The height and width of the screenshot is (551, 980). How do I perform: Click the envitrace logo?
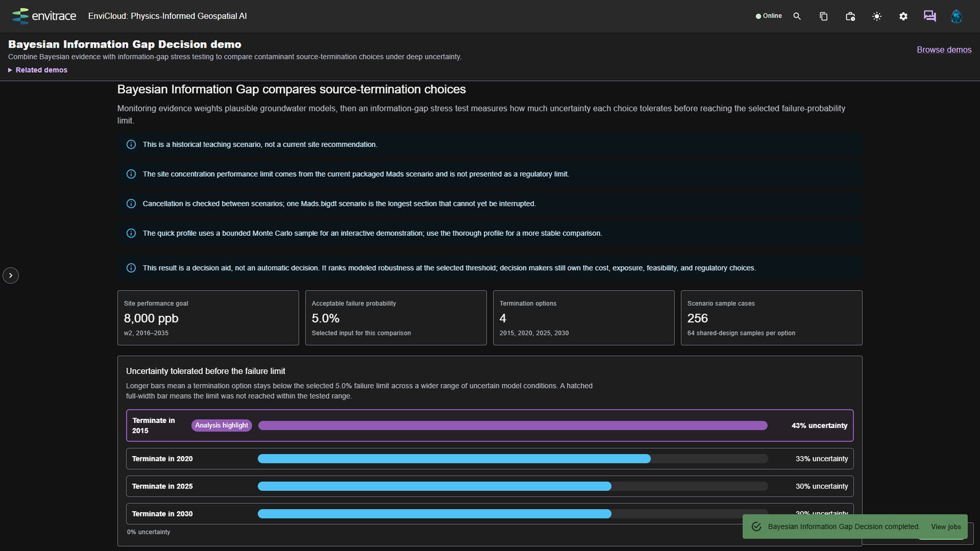tap(44, 16)
